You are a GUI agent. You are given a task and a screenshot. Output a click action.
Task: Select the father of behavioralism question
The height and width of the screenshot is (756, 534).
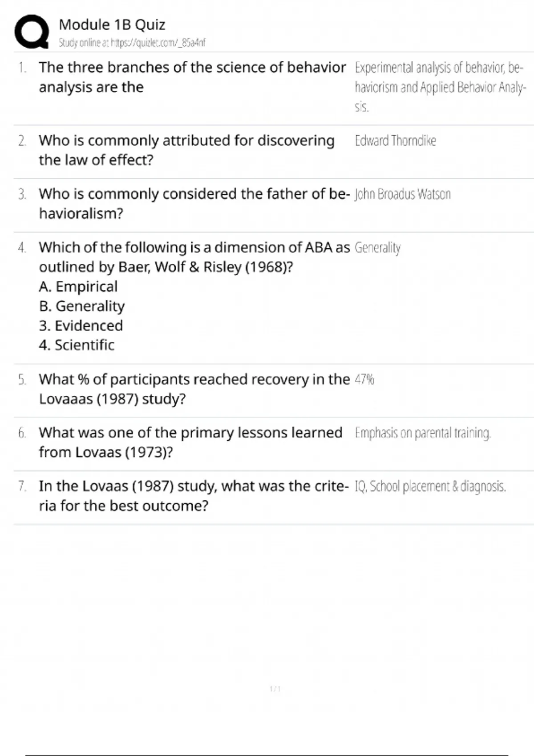pos(194,203)
